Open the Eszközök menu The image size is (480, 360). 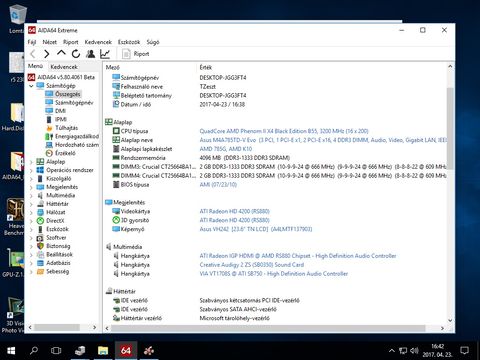[x=129, y=42]
